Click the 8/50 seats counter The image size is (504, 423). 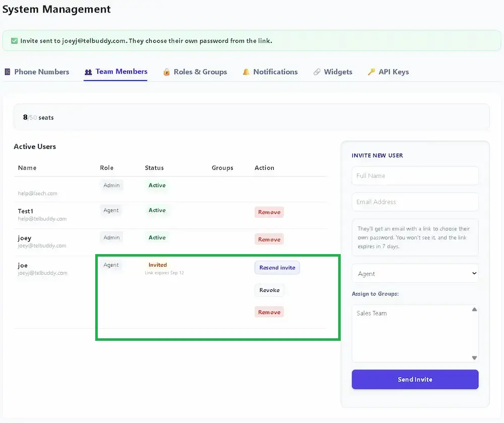click(38, 117)
